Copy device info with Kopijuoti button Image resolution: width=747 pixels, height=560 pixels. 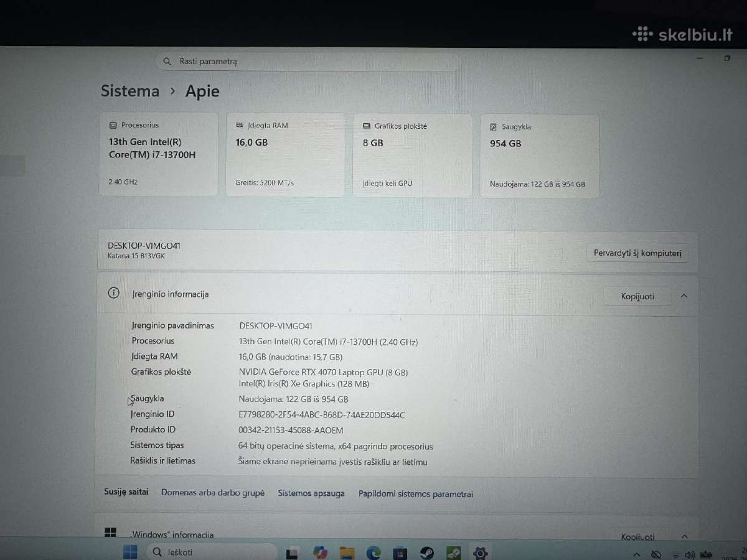637,296
